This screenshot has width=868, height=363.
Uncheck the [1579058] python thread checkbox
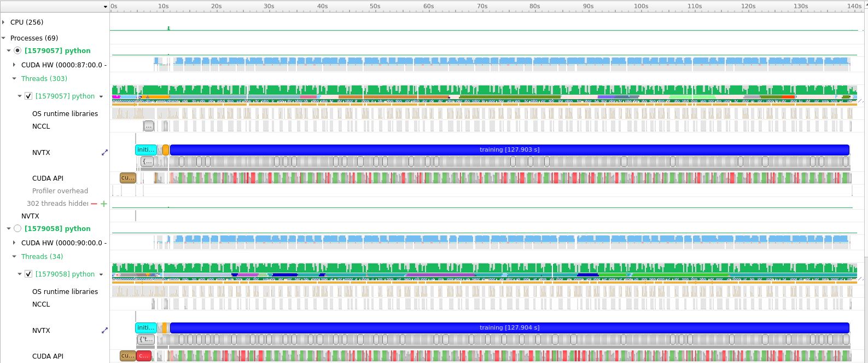click(x=28, y=274)
